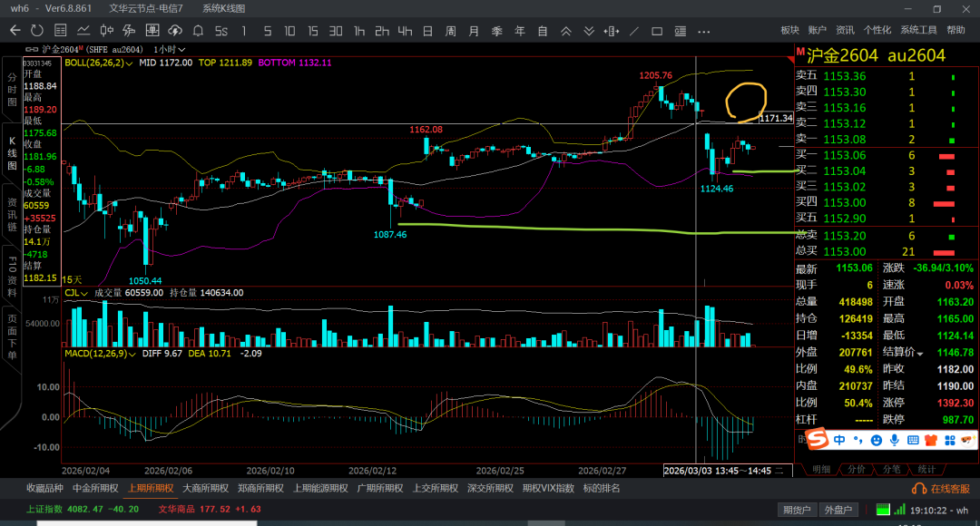Open the more options ellipsis in the toolbar
This screenshot has width=980, height=526.
pos(704,31)
